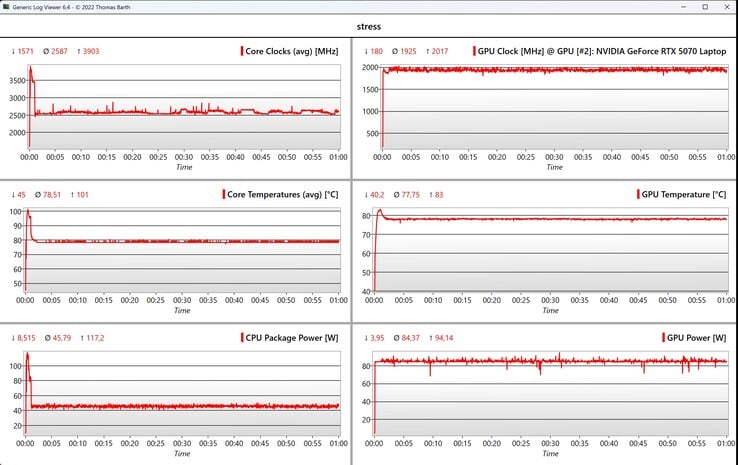Click the Time axis label under Core Clocks
The image size is (738, 465).
183,168
